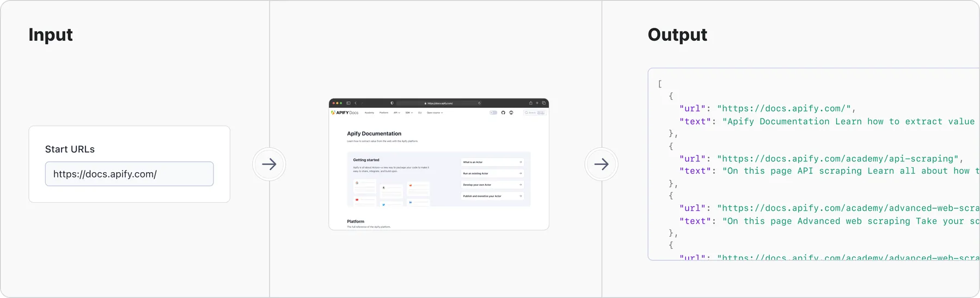Viewport: 980px width, 298px height.
Task: Open the Platform nav item
Action: (x=384, y=113)
